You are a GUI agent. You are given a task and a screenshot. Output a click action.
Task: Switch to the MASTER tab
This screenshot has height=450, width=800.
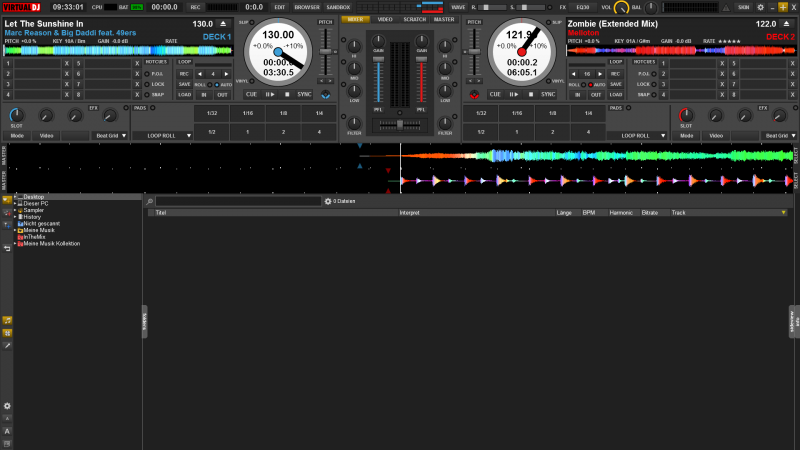pos(444,19)
